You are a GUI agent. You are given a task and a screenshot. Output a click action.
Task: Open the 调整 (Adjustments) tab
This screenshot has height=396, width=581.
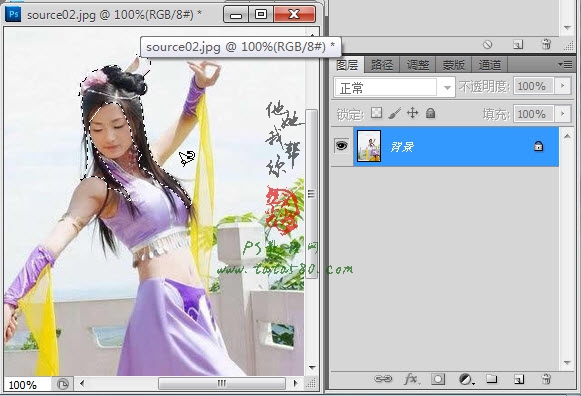pyautogui.click(x=418, y=65)
